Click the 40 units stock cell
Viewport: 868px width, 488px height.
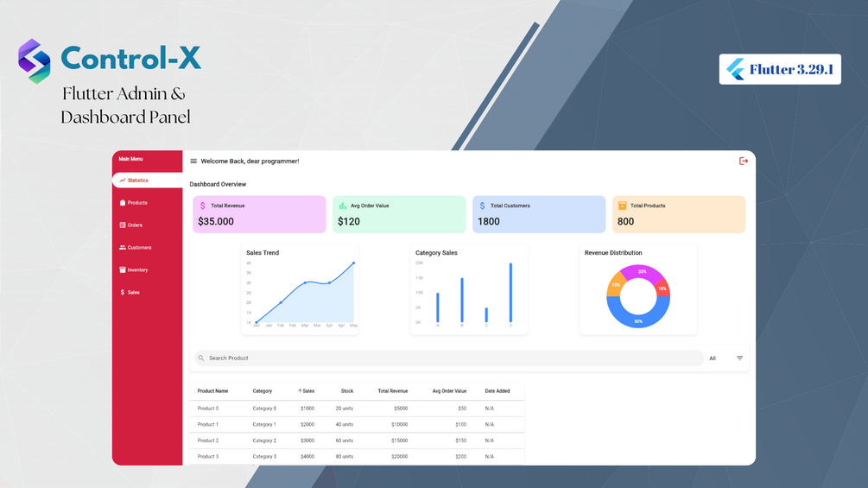click(x=345, y=424)
